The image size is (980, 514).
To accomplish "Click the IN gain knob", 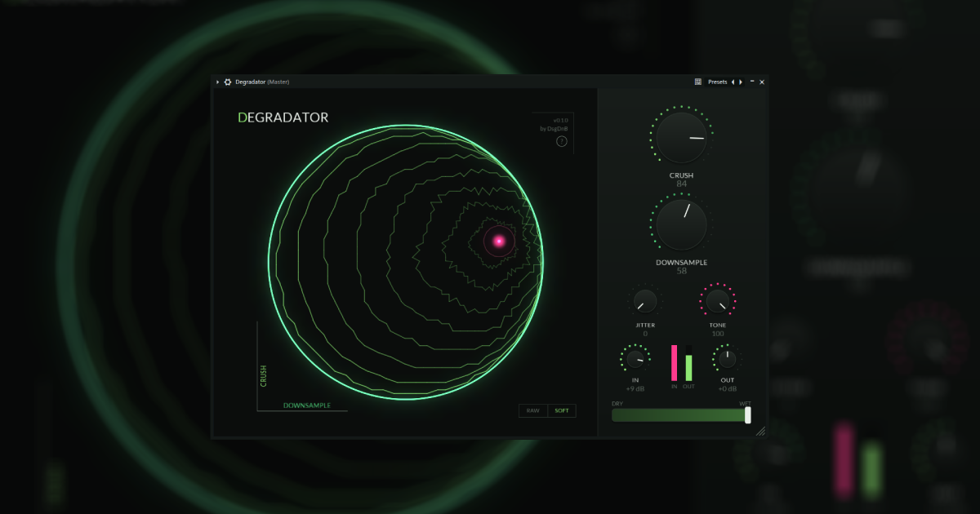I will click(x=635, y=358).
